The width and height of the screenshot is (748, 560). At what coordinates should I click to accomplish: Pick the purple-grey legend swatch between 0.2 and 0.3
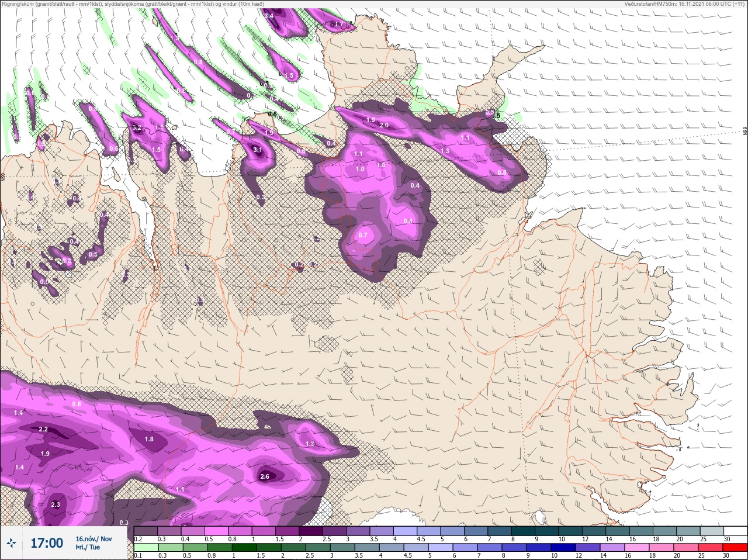coord(146,531)
